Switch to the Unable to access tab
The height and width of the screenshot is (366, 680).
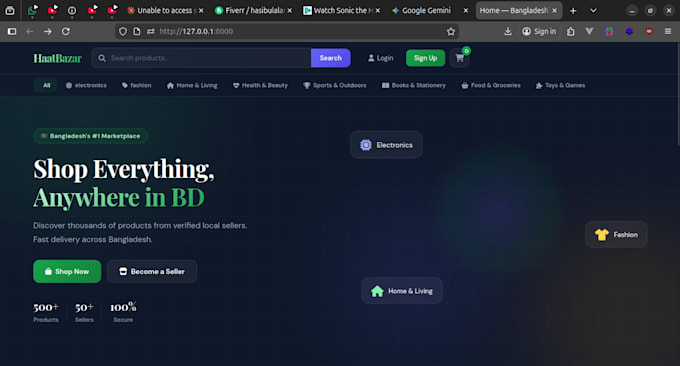[165, 10]
